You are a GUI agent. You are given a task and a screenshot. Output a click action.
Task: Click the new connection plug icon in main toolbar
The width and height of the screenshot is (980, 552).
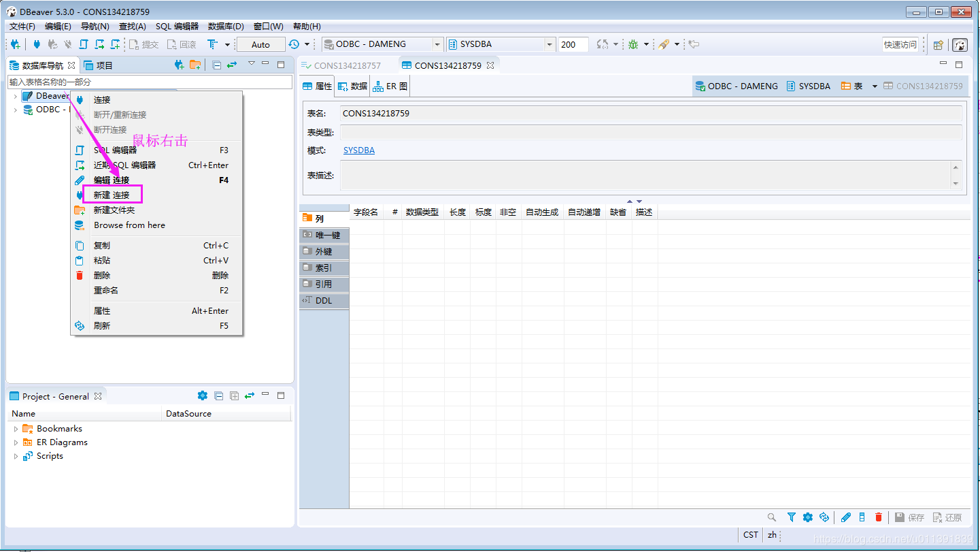click(16, 44)
